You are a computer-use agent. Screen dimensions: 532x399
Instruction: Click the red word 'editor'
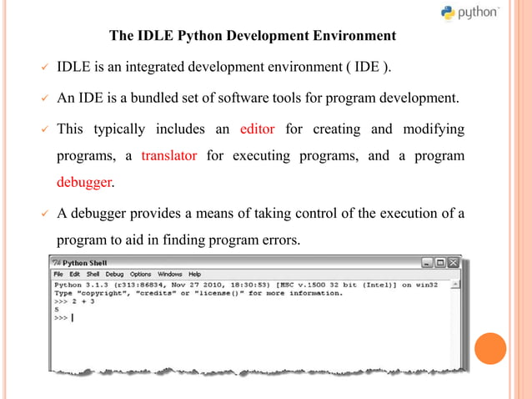coord(257,129)
